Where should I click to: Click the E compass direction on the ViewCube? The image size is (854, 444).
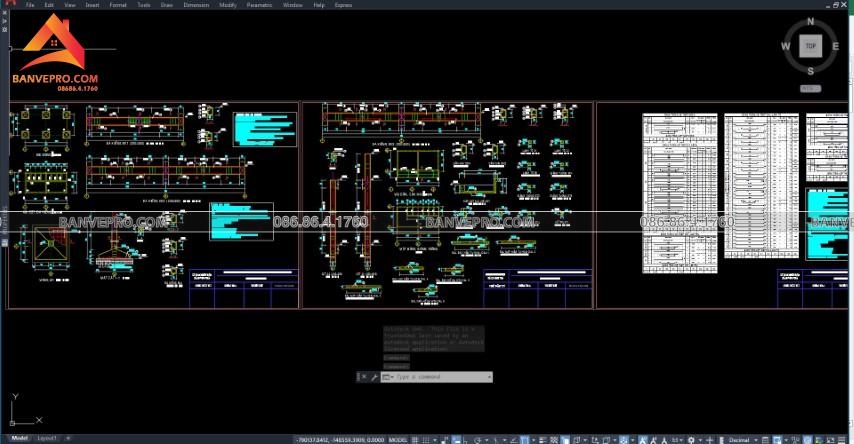pos(835,46)
